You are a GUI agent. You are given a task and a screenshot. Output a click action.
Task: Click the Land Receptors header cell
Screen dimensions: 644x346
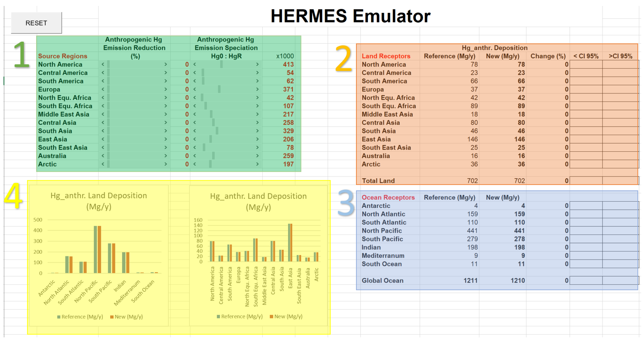386,56
